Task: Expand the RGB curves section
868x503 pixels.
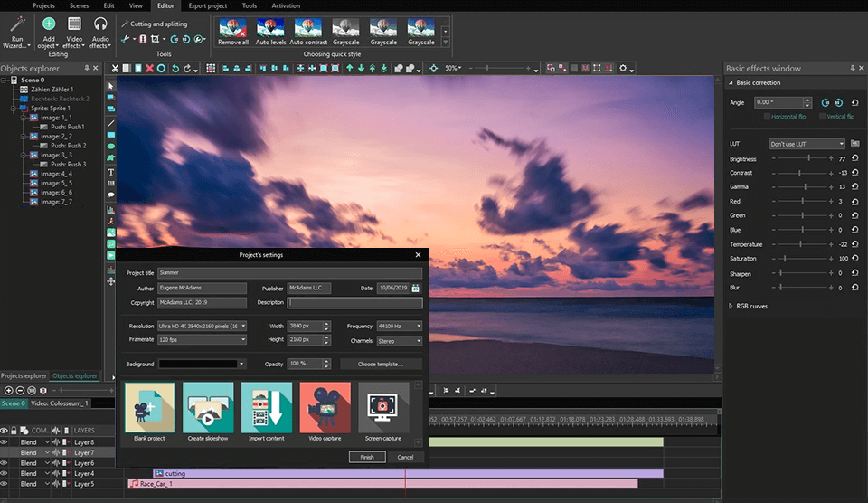Action: click(731, 307)
